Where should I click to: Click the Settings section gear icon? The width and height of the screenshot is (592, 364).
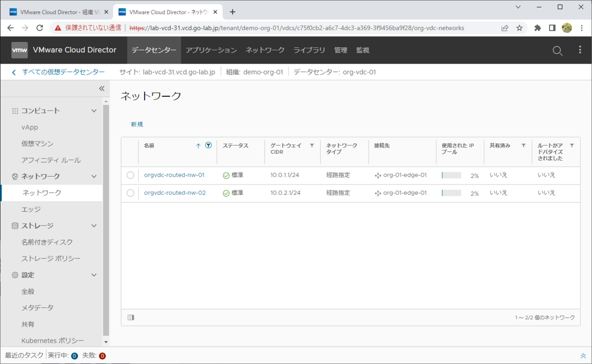point(15,275)
